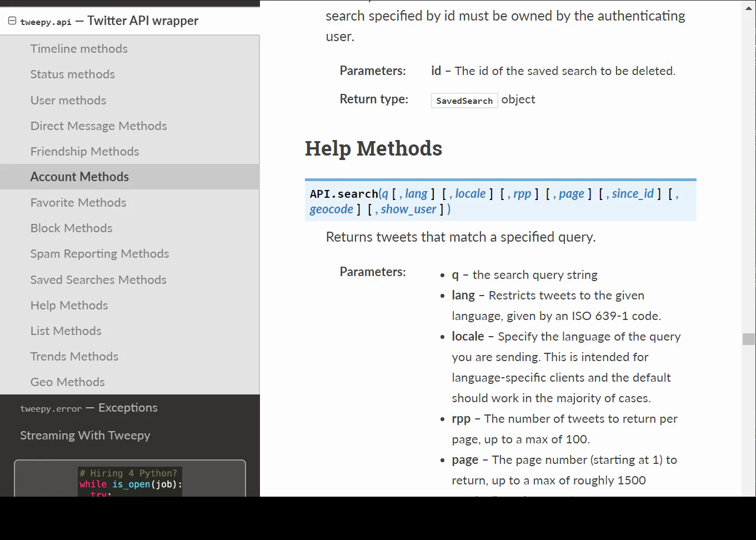Open Help Methods sidebar link
This screenshot has width=756, height=540.
tap(69, 306)
